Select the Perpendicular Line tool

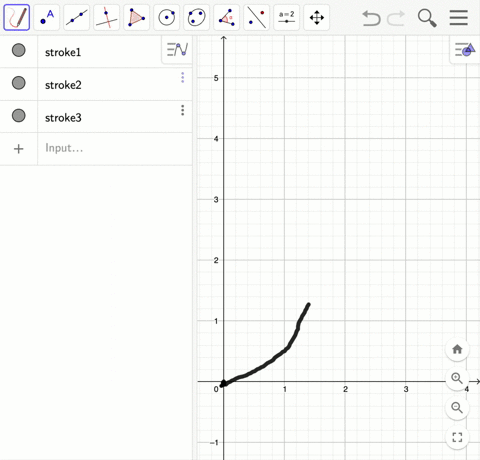(107, 17)
